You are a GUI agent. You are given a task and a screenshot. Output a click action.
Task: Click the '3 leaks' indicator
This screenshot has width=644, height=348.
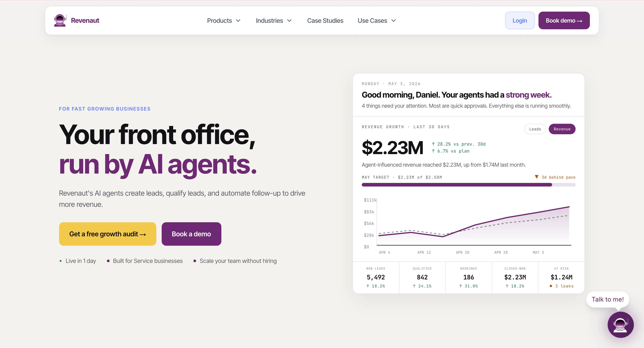561,286
